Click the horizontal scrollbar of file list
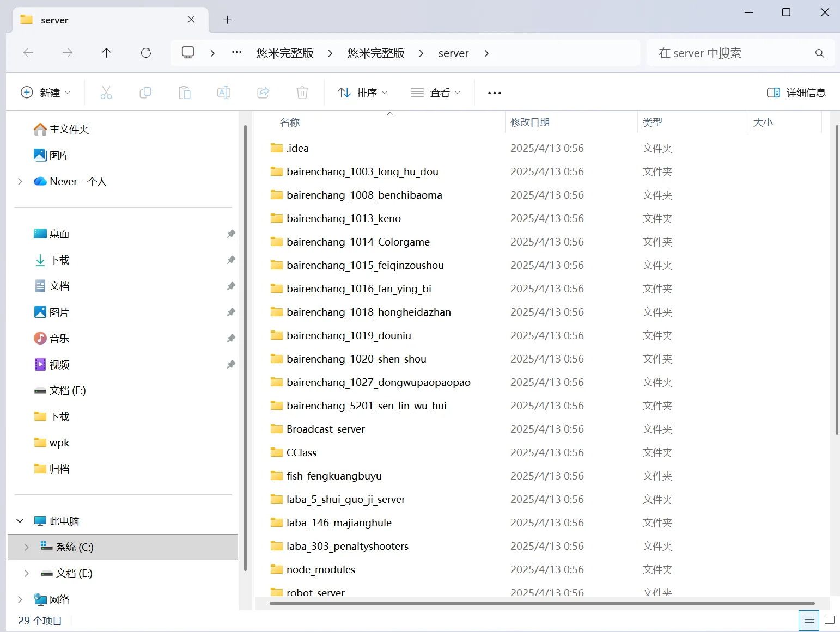Screen dimensions: 840x632 (x=542, y=603)
